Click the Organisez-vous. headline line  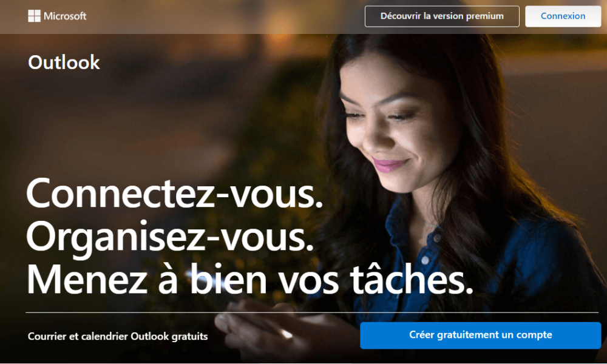pos(170,237)
